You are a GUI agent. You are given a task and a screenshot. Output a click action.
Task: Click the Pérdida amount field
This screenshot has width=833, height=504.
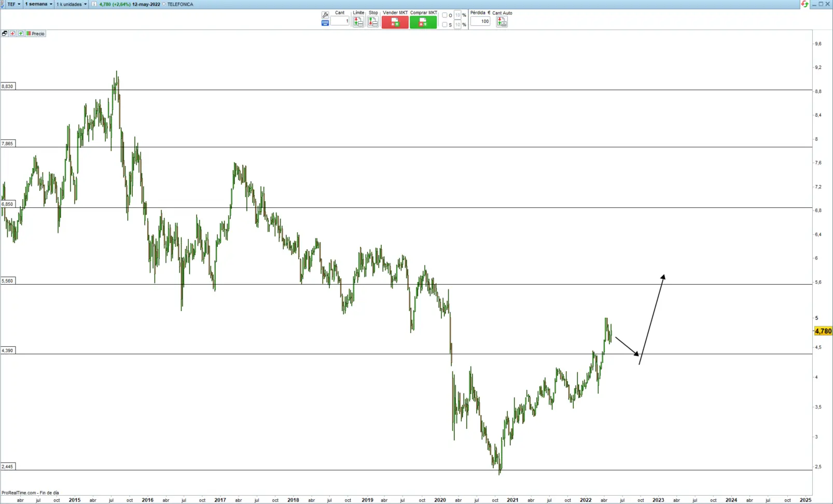480,21
